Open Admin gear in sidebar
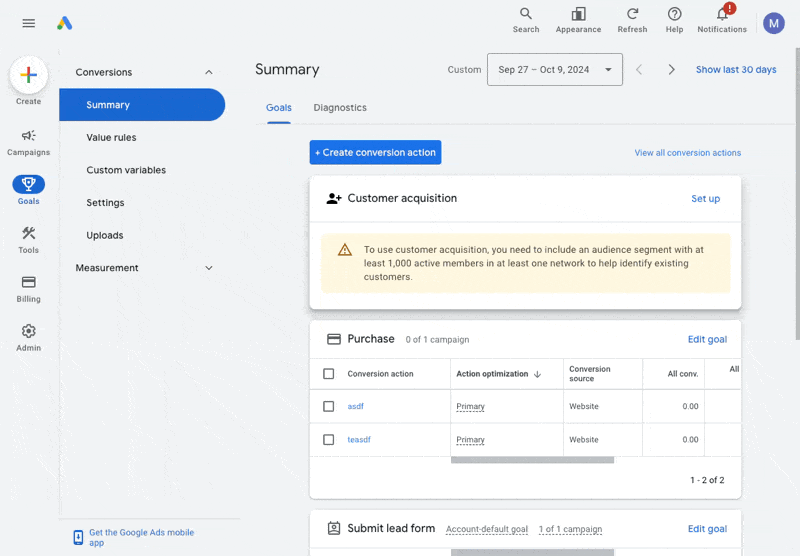Screen dimensions: 800x556 (x=29, y=338)
